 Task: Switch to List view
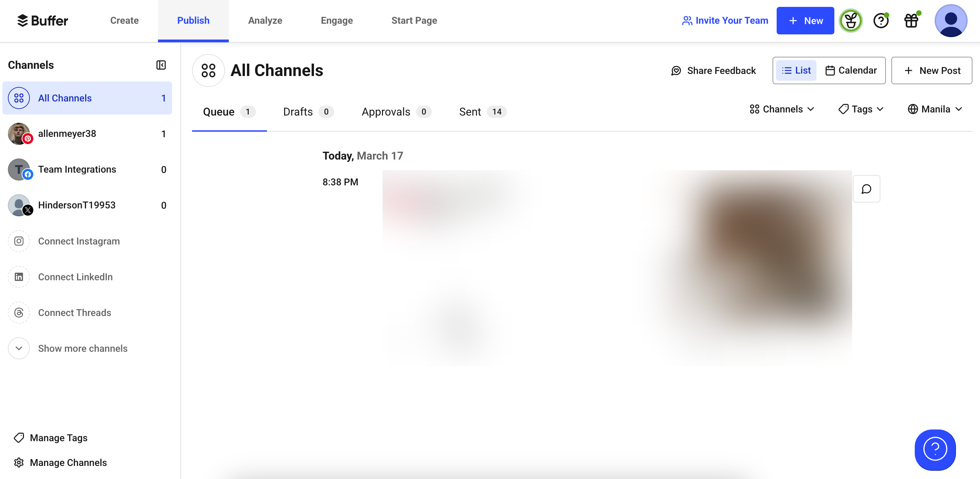pyautogui.click(x=796, y=70)
